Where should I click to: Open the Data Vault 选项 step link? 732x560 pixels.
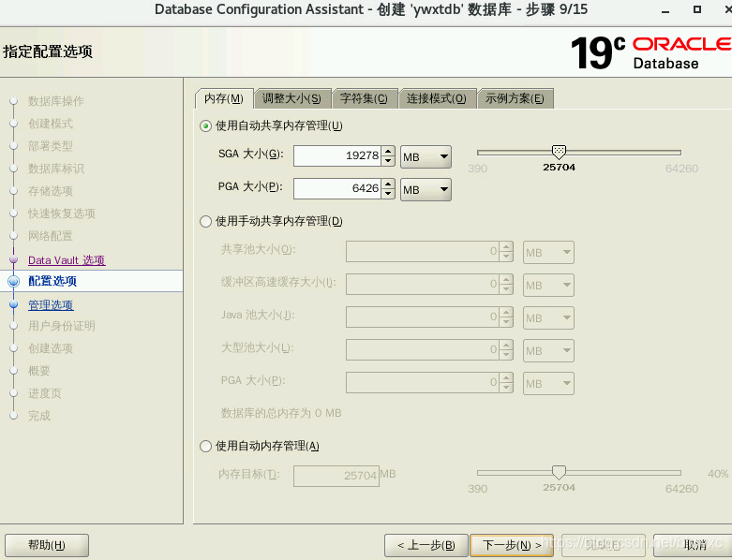tap(67, 260)
